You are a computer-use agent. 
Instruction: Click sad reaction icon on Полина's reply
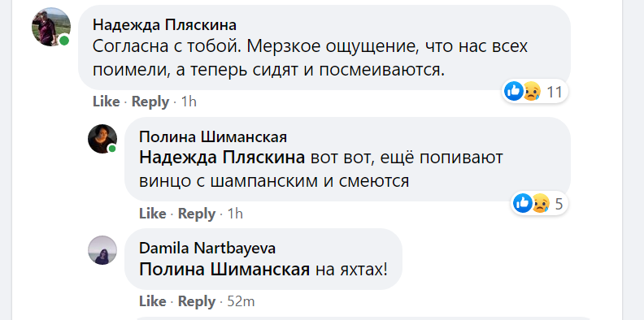tap(541, 203)
